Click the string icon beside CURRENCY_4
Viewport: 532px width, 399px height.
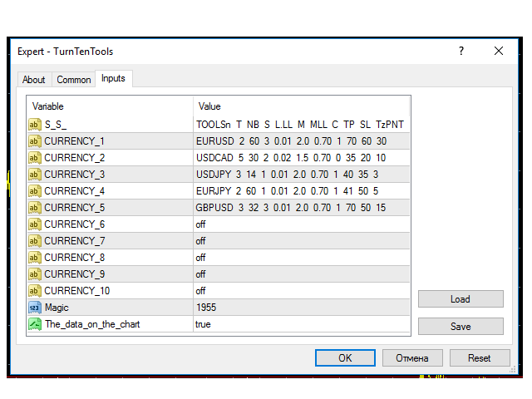35,191
